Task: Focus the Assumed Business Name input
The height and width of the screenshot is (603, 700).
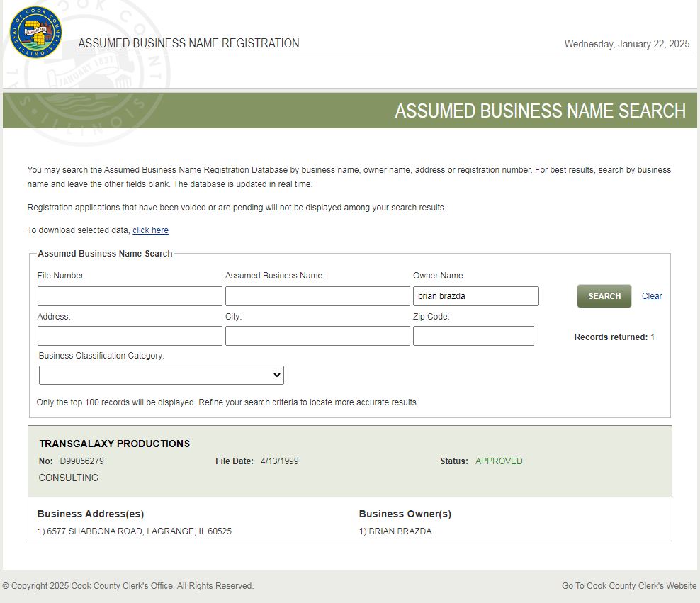Action: coord(317,296)
